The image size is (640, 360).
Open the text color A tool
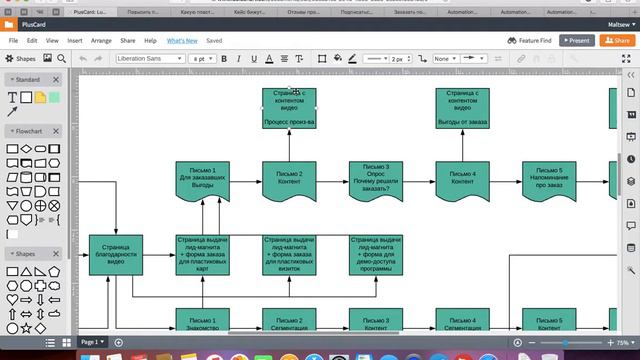[269, 59]
